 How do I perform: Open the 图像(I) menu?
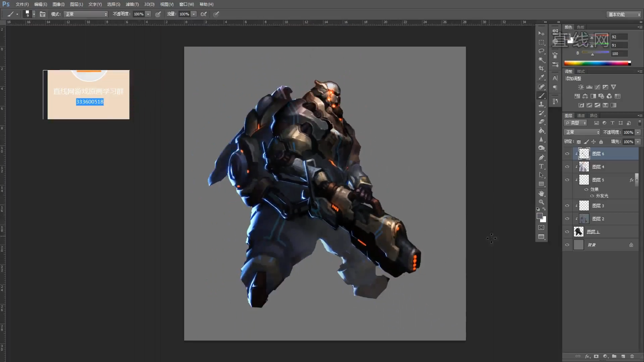(x=58, y=4)
